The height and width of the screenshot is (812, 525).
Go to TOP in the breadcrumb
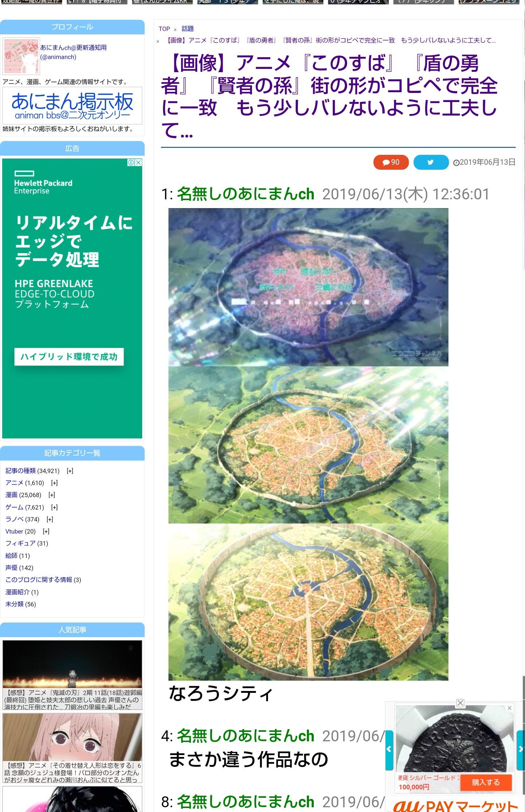[x=164, y=29]
